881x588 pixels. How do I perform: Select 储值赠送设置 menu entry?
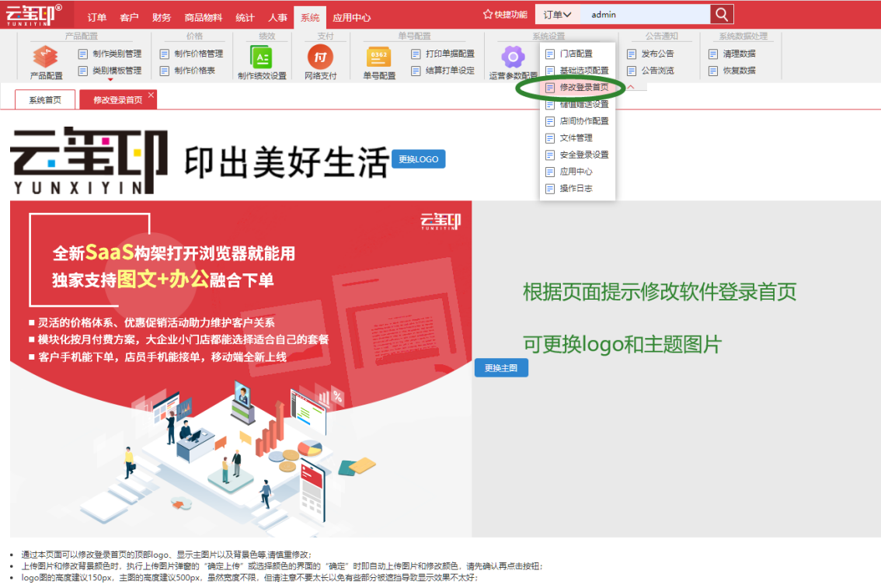[x=577, y=104]
